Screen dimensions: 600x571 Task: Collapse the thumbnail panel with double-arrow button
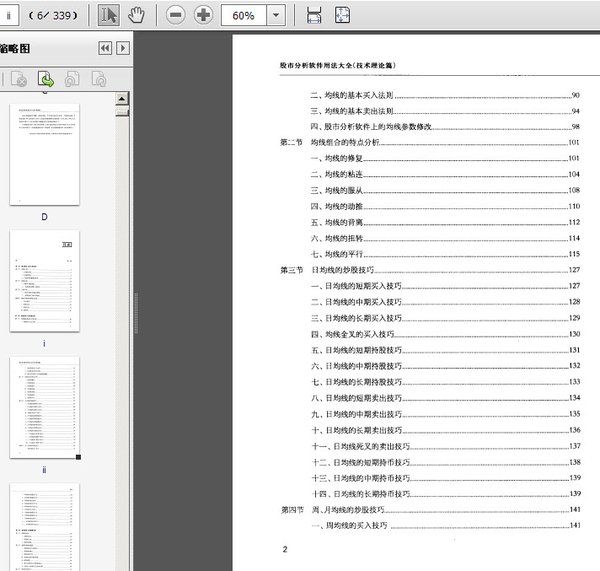coord(105,48)
